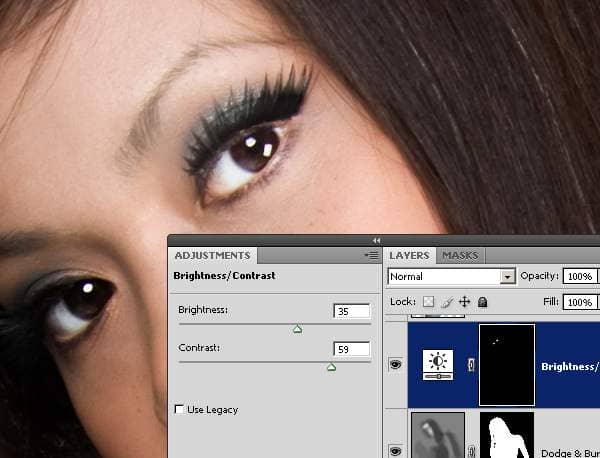Select the Brightness/Contrast layer mask thumbnail
This screenshot has height=458, width=600.
pyautogui.click(x=507, y=365)
